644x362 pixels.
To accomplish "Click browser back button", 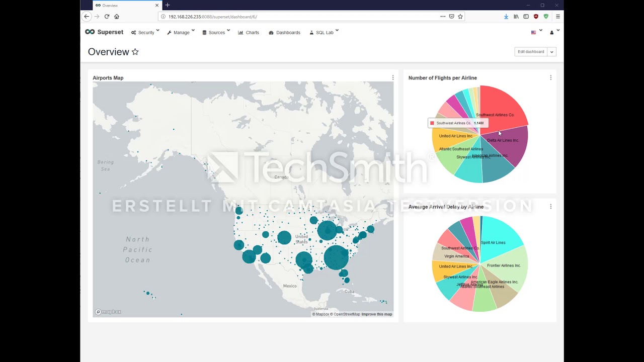I will [87, 17].
